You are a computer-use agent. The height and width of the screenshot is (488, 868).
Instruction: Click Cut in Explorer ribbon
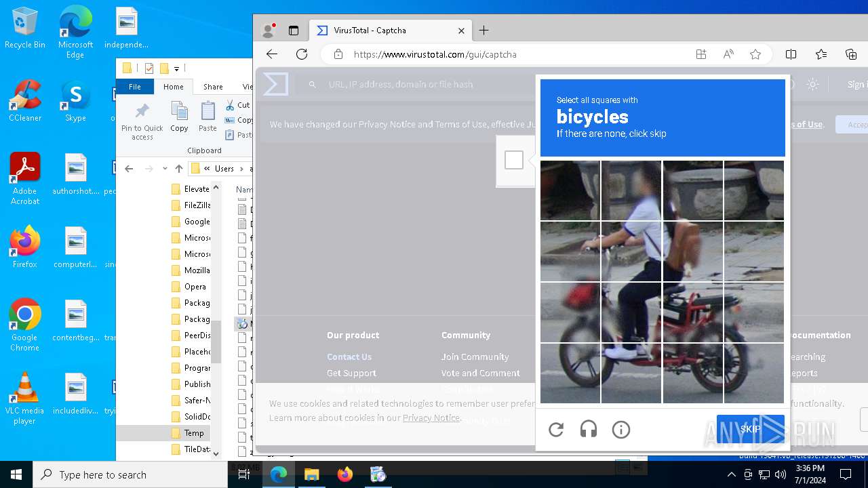click(x=237, y=105)
